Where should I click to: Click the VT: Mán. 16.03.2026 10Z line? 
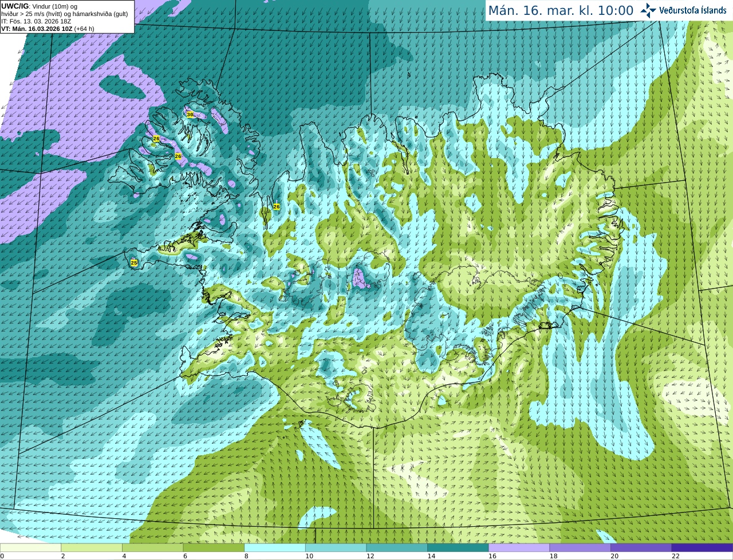[48, 29]
